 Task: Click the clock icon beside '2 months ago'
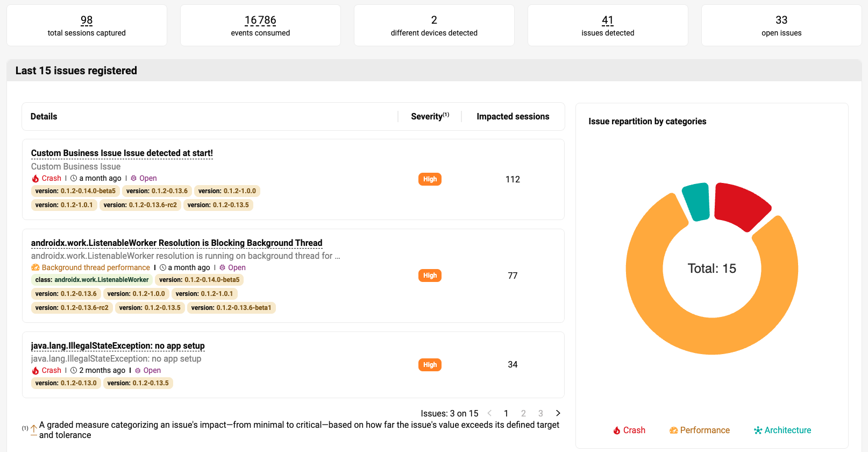(74, 371)
